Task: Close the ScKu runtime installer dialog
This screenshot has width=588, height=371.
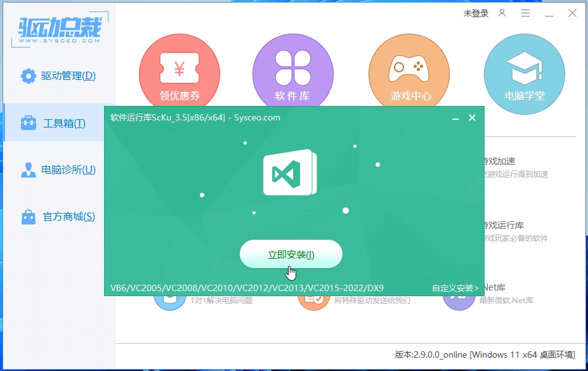Action: click(x=472, y=118)
